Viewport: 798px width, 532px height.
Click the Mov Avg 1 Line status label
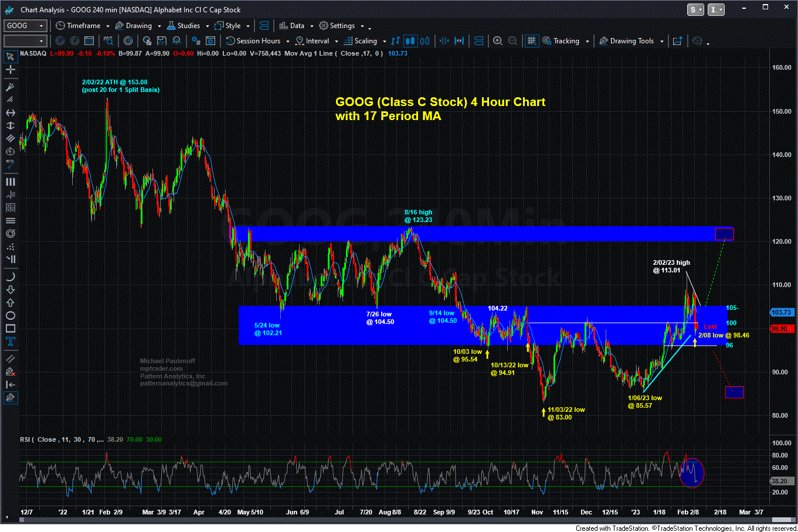point(334,53)
